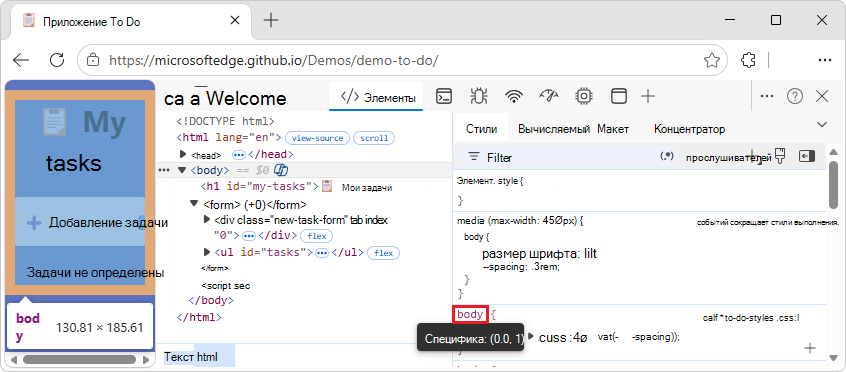The image size is (846, 372).
Task: Go back with the browser Back arrow
Action: point(22,60)
